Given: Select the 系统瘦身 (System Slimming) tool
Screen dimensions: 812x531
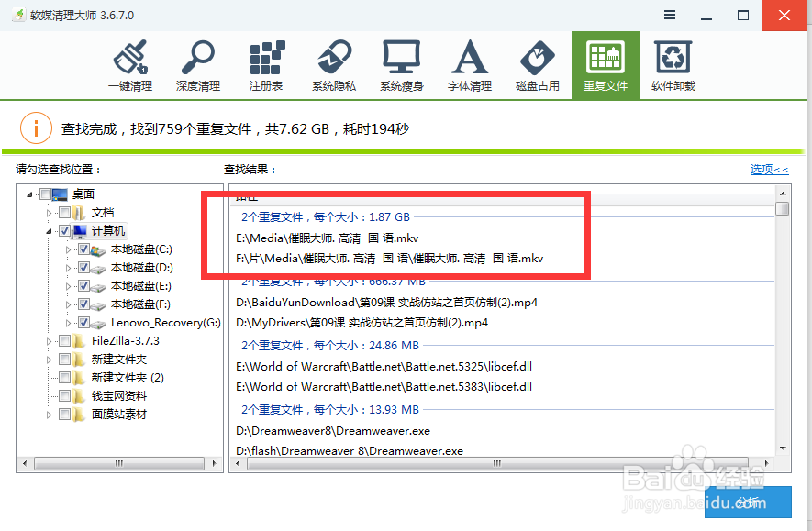Looking at the screenshot, I should click(x=401, y=64).
